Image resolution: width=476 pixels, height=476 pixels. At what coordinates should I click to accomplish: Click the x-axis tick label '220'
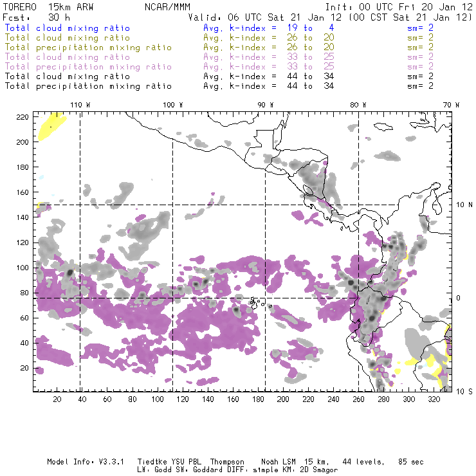pos(308,399)
